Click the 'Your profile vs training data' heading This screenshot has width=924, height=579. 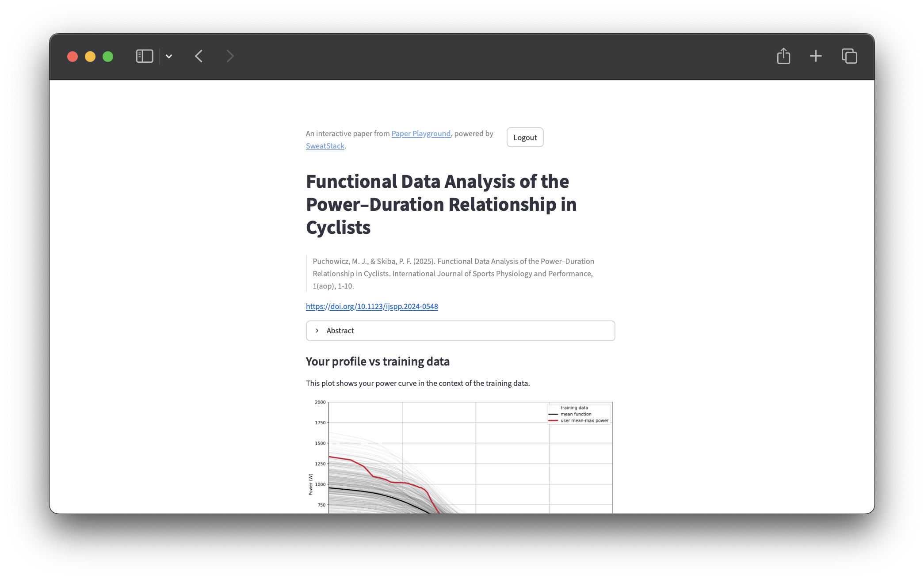point(378,362)
